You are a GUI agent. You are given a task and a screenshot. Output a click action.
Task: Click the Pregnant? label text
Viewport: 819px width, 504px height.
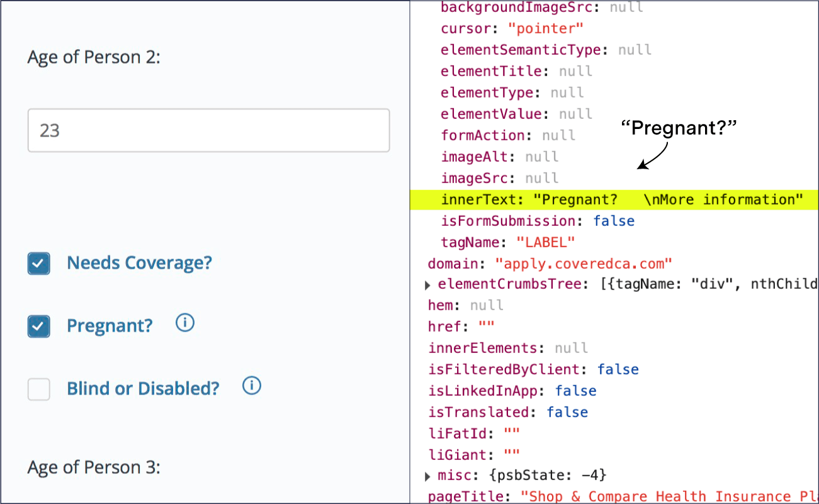(x=109, y=326)
